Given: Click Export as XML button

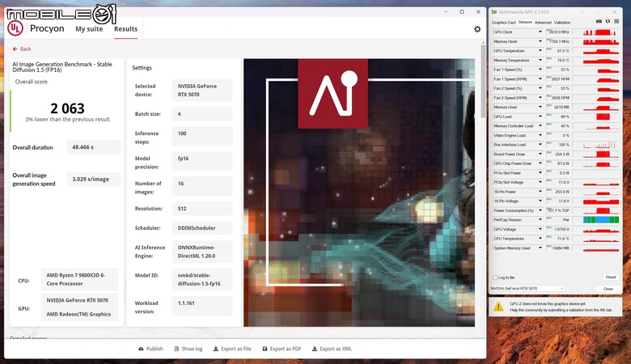Looking at the screenshot, I should [x=332, y=349].
